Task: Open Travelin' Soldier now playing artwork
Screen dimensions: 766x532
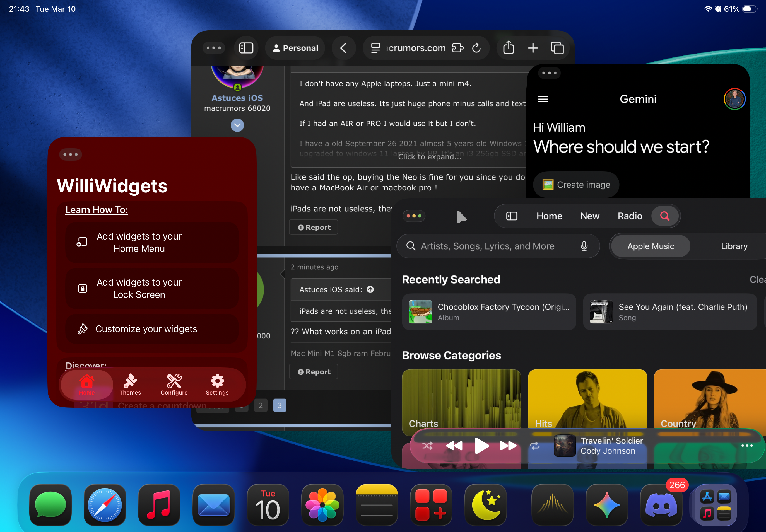Action: pos(565,446)
